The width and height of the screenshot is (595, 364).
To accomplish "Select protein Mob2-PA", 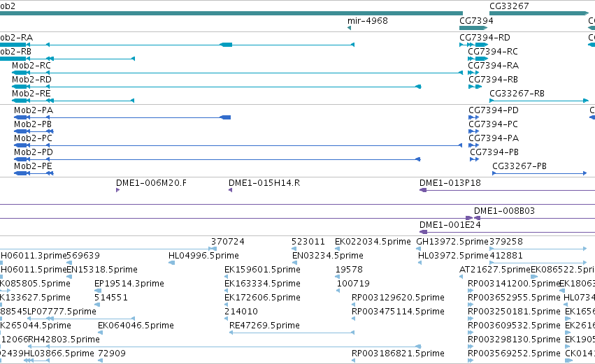I will coord(34,110).
